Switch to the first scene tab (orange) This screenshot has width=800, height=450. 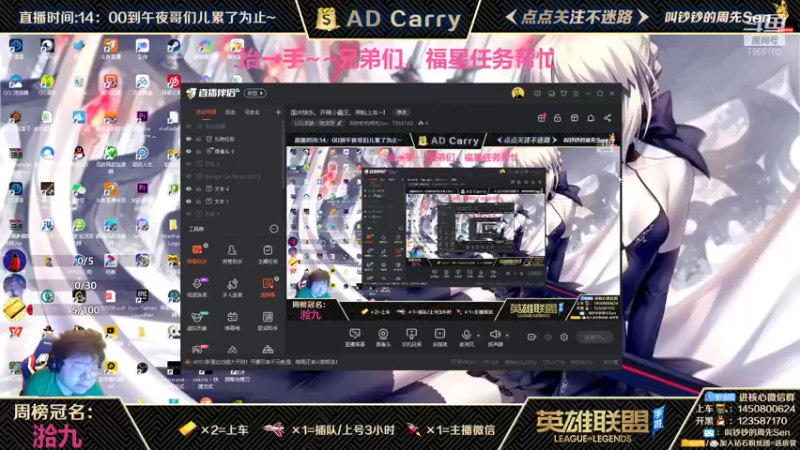(x=206, y=112)
